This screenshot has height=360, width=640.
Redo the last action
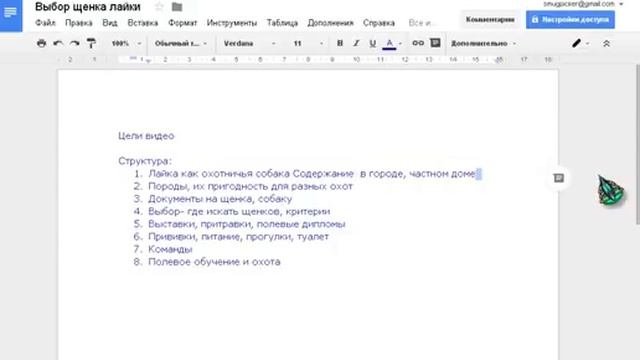(x=74, y=43)
